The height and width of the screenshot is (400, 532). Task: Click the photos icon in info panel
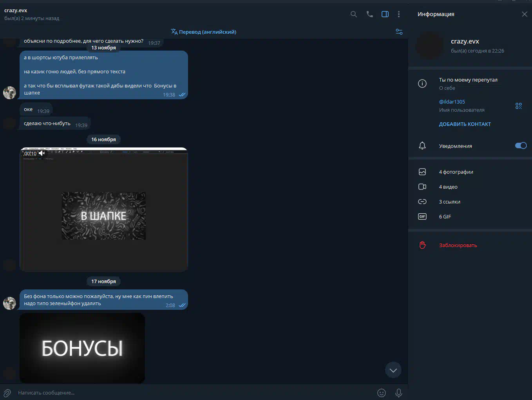click(422, 172)
